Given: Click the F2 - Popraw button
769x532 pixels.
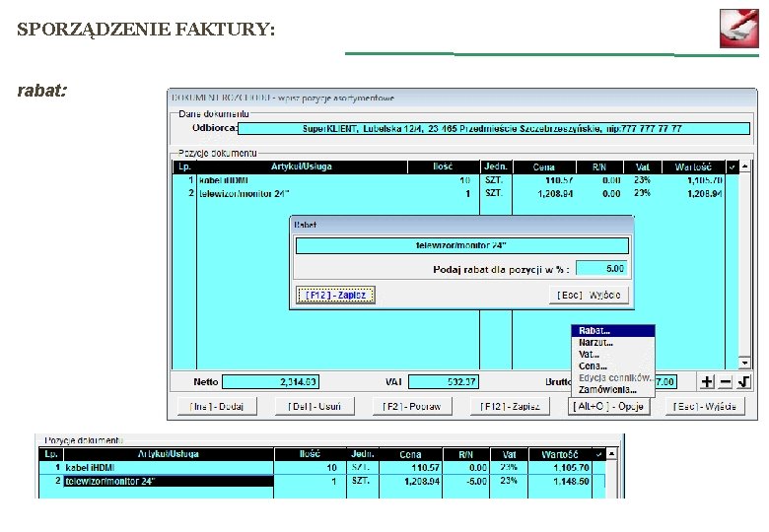Looking at the screenshot, I should coord(411,406).
